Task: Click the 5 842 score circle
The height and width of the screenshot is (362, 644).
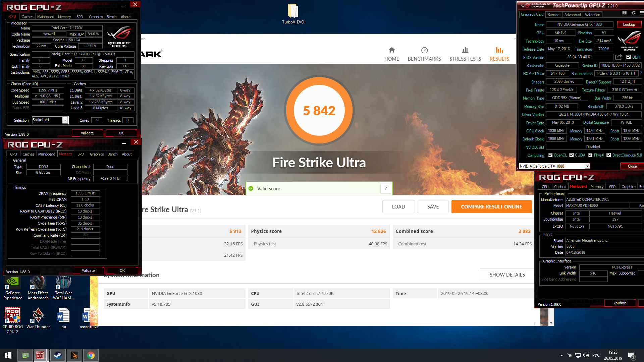Action: click(x=319, y=111)
